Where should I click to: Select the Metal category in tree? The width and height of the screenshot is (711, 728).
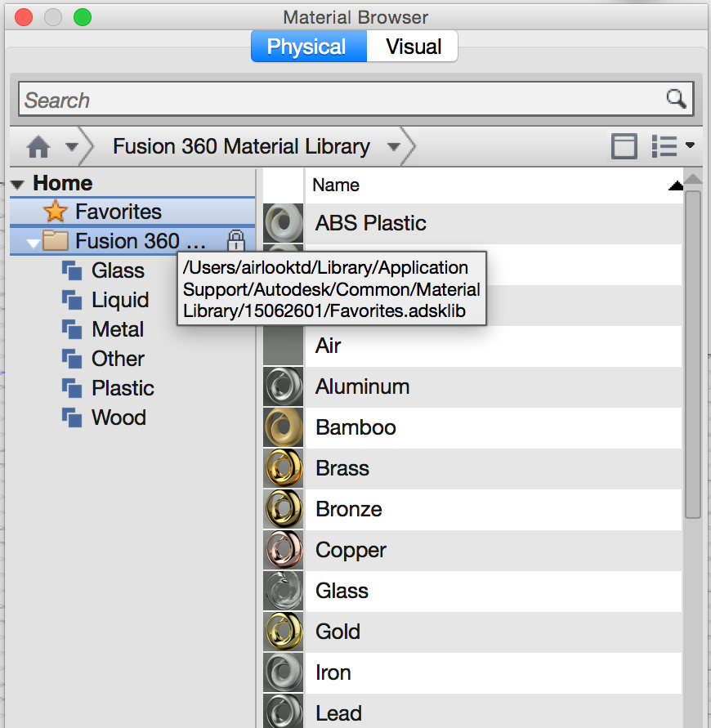tap(118, 329)
